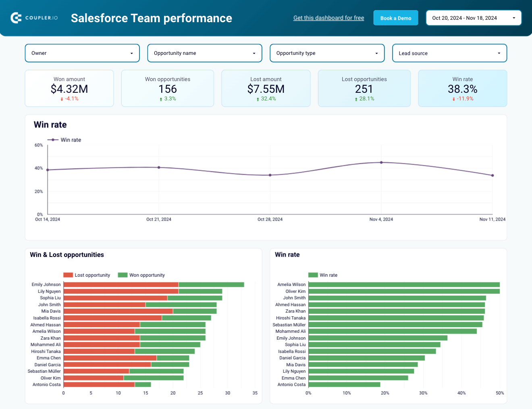Click Hiroshi Tanaka label in Win rate chart
Screen dimensions: 532x409
click(291, 318)
